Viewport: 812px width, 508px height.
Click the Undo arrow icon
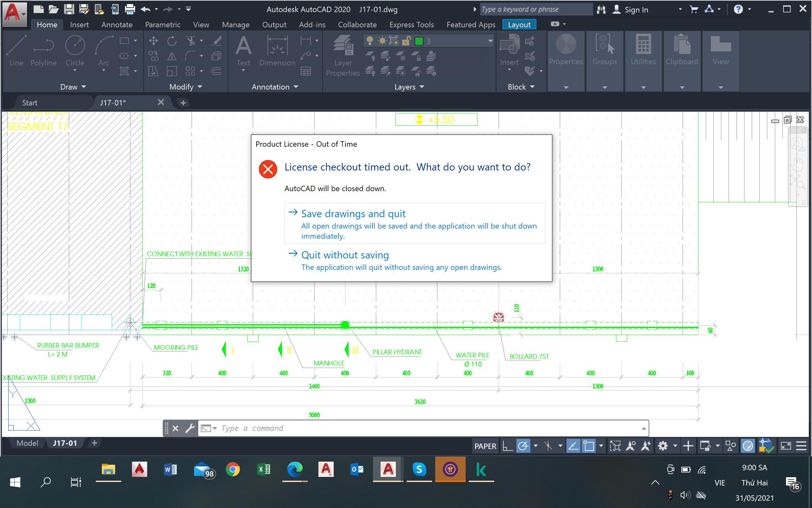pos(145,9)
